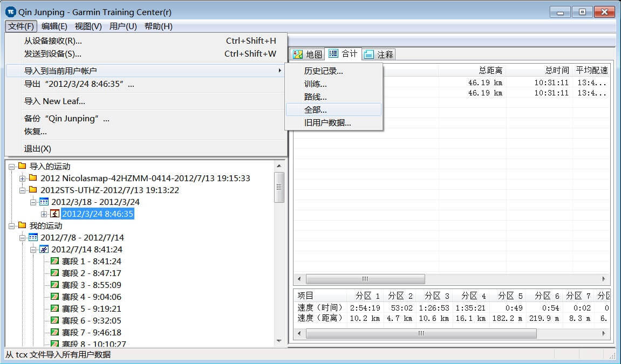The width and height of the screenshot is (621, 364).
Task: Click the totals table horizontal scrollbar thumb
Action: click(365, 279)
